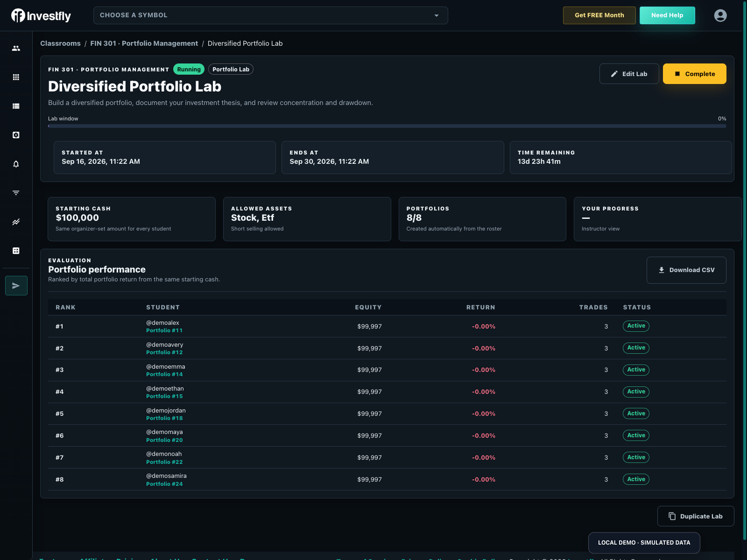Expand the Choose a Symbol dropdown arrow

(x=437, y=15)
